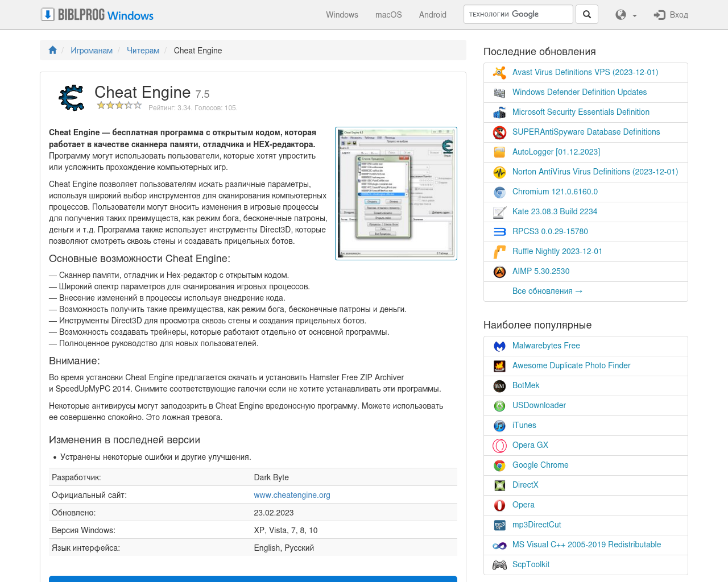
Task: Open Norton AntiVirus Virus Definitions link
Action: (x=595, y=172)
